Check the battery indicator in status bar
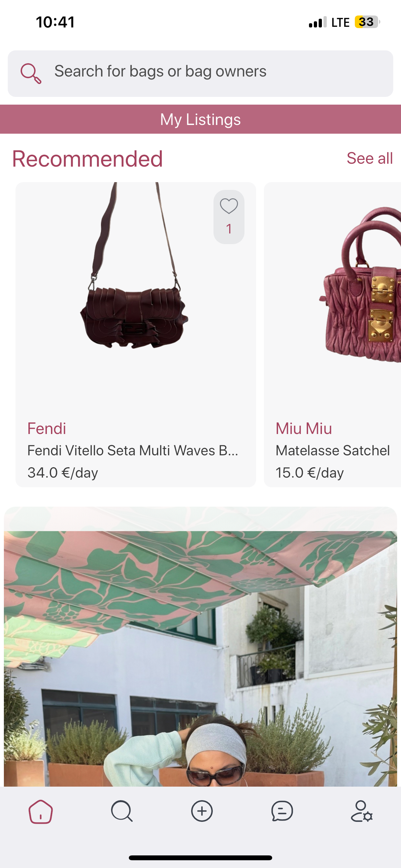 [x=367, y=22]
